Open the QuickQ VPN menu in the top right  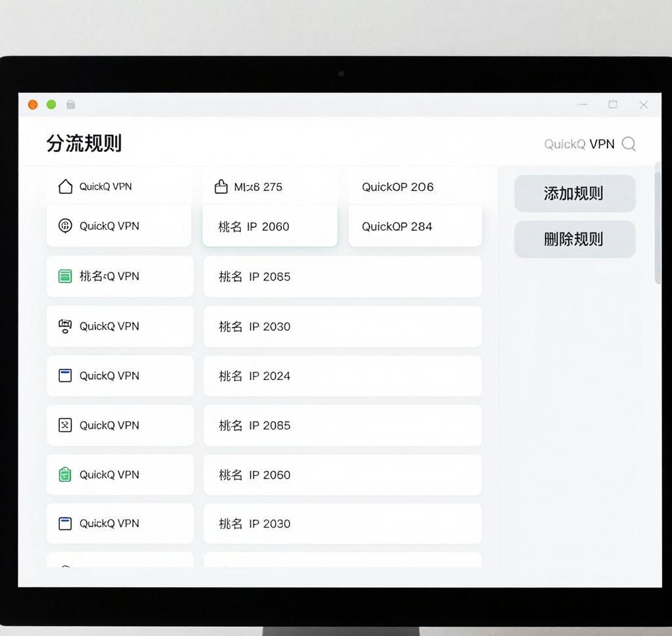coord(582,144)
